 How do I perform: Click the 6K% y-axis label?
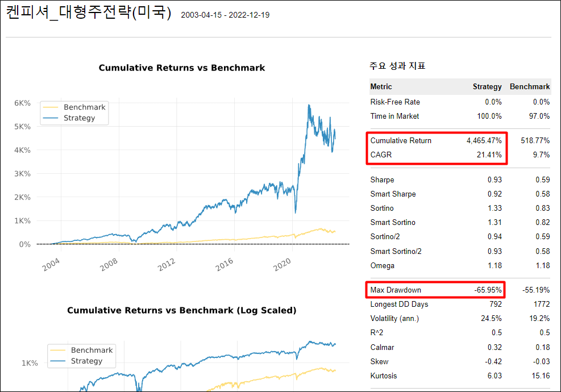tap(23, 103)
